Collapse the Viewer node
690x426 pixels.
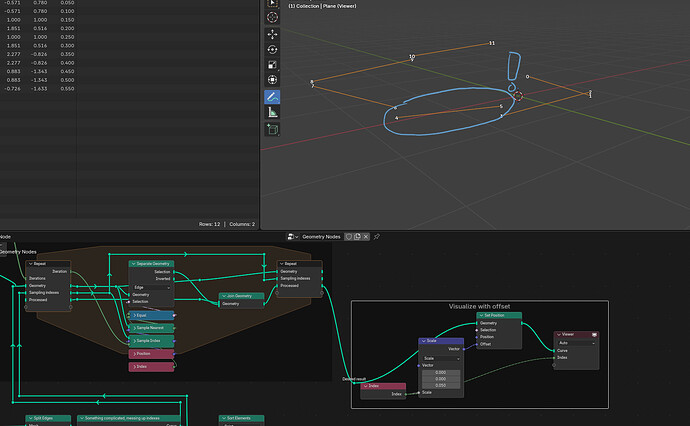559,334
